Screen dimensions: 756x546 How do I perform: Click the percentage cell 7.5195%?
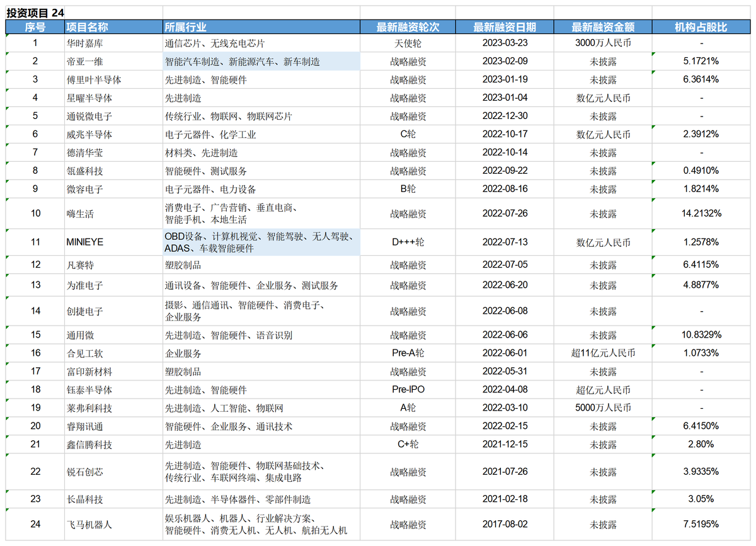[701, 524]
